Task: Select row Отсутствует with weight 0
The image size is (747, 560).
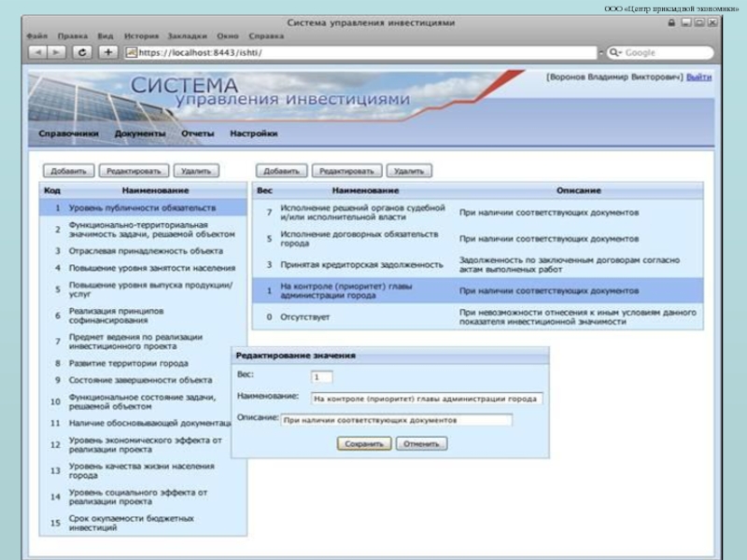Action: point(478,316)
